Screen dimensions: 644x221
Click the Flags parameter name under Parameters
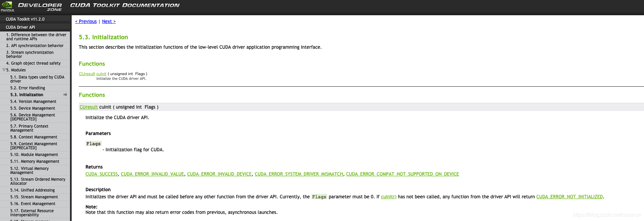click(x=93, y=144)
